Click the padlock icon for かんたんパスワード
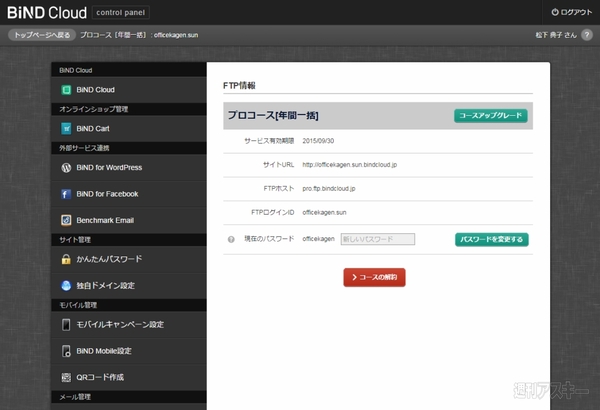The image size is (600, 410). coord(66,259)
